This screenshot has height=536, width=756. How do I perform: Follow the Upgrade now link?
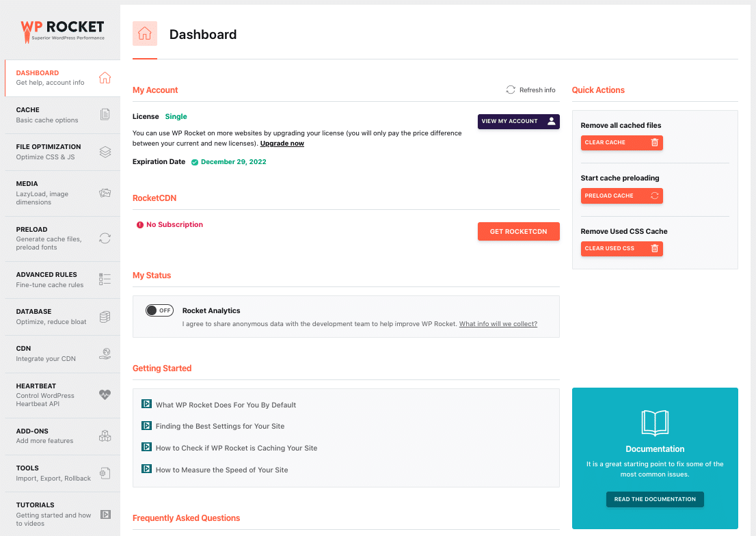pos(282,144)
